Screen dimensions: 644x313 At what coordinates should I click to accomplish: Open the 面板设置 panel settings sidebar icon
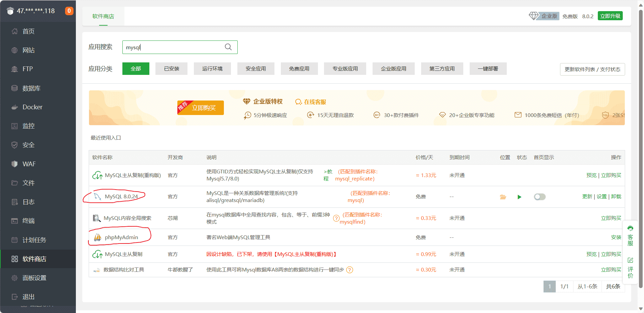33,278
